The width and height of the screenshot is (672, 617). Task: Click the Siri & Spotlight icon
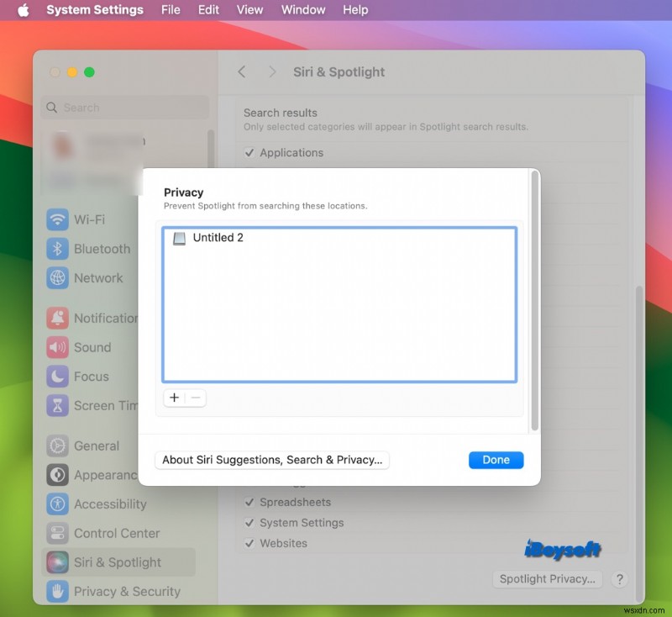57,562
